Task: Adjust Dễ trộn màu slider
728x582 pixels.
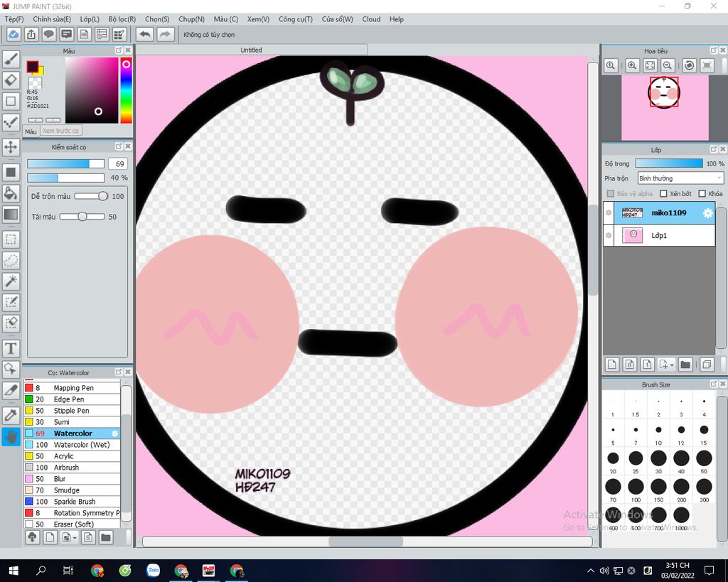Action: click(90, 196)
